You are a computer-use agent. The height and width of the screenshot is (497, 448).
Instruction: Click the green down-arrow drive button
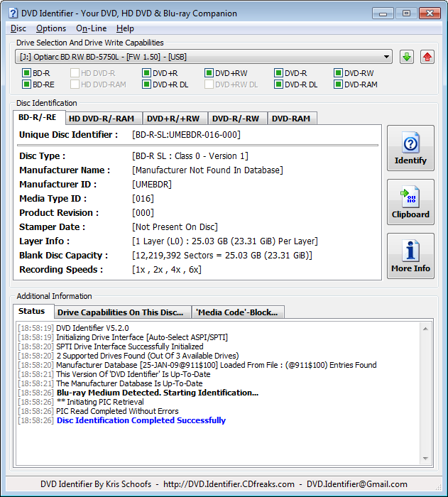[x=406, y=57]
